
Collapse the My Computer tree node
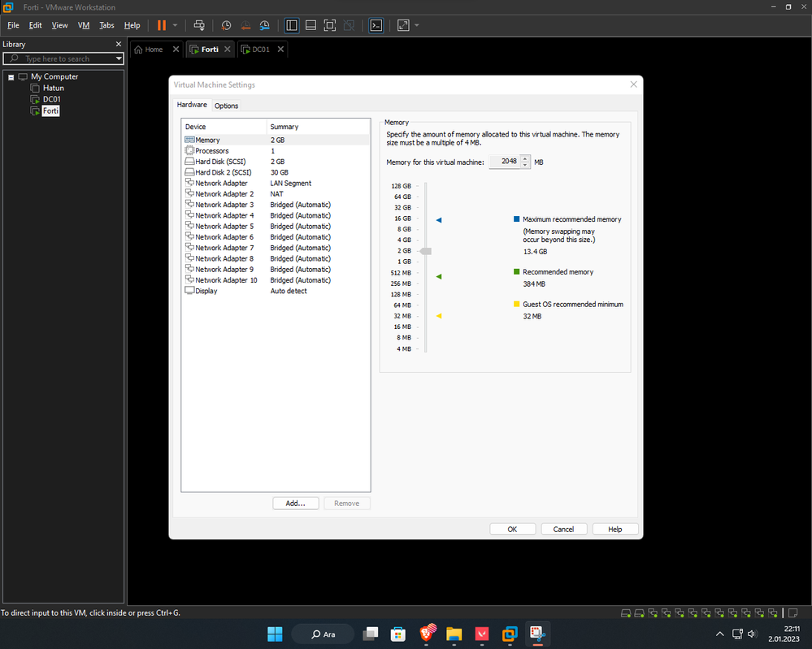[x=11, y=77]
